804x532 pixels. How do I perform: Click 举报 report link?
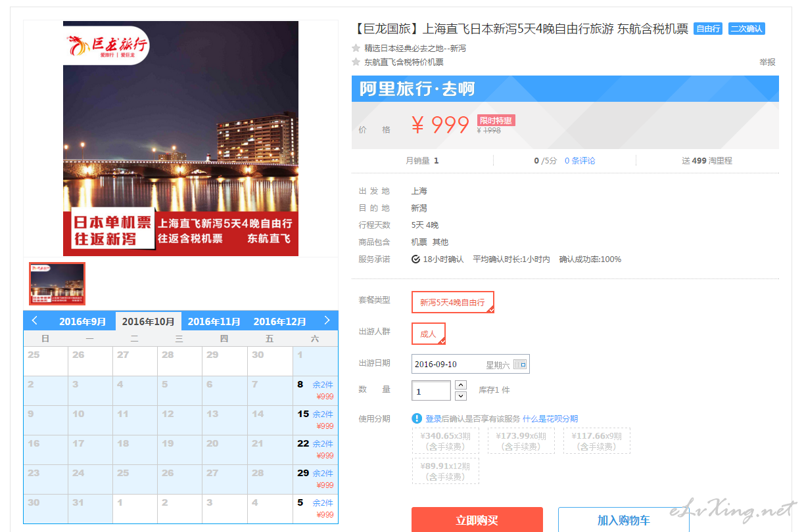click(767, 62)
